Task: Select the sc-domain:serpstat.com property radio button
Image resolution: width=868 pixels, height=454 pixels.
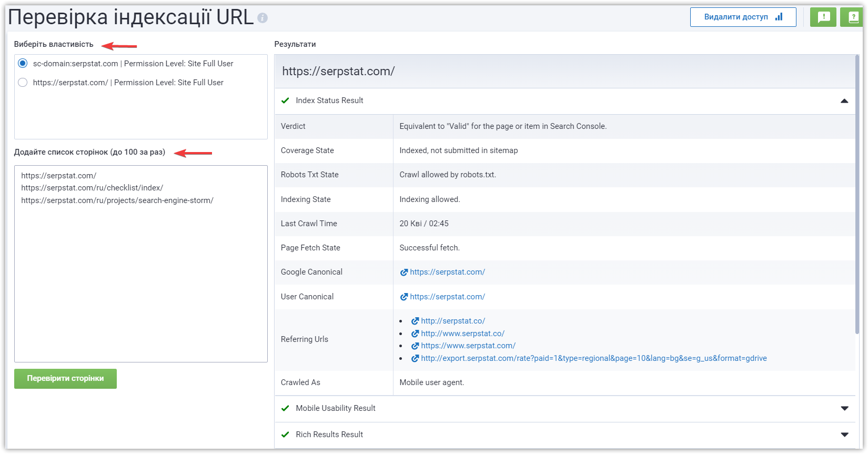Action: (x=23, y=63)
